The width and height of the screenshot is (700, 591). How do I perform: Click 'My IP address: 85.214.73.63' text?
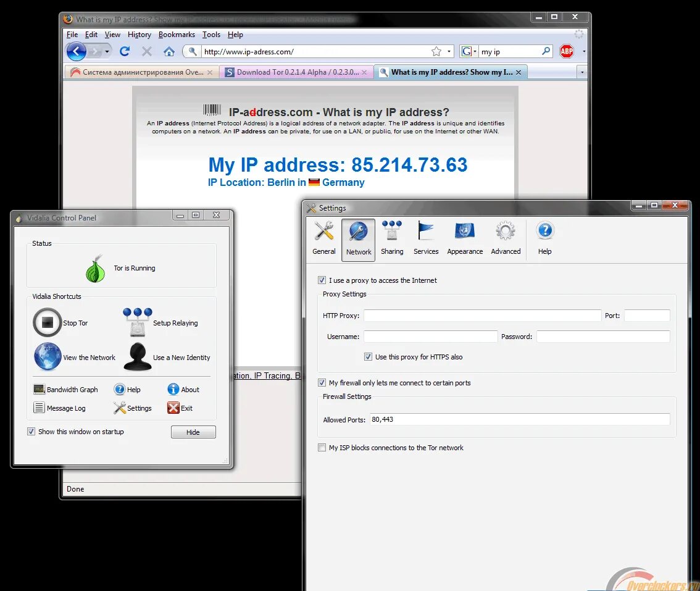338,164
